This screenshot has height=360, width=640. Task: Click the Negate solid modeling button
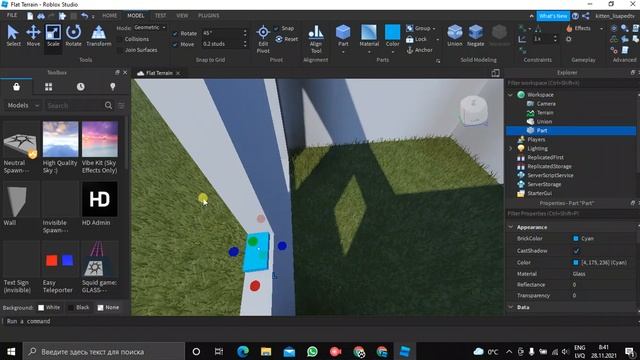tap(476, 36)
